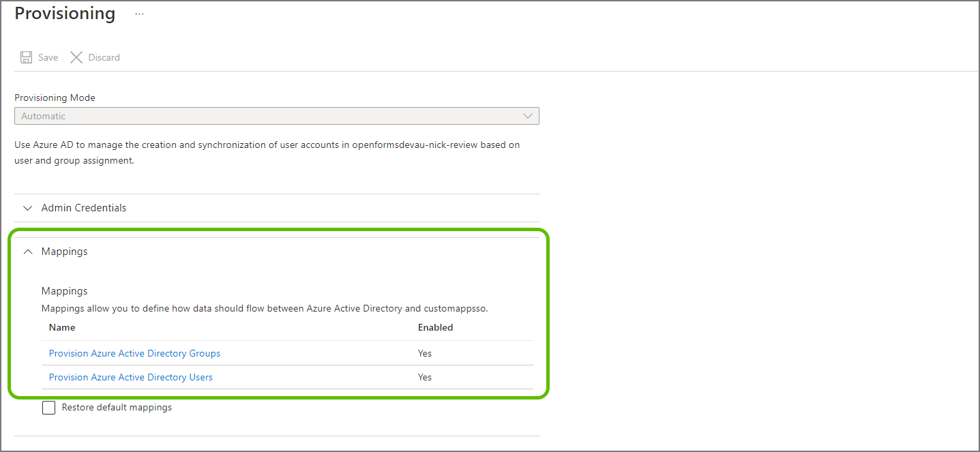Click the Mappings collapse chevron icon
The width and height of the screenshot is (980, 452).
point(28,252)
